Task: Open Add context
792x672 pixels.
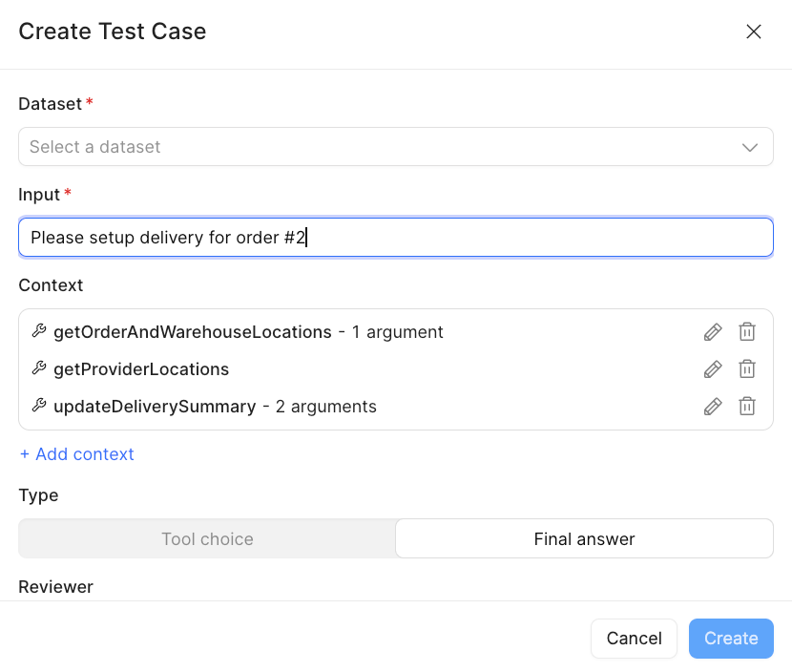Action: point(76,453)
